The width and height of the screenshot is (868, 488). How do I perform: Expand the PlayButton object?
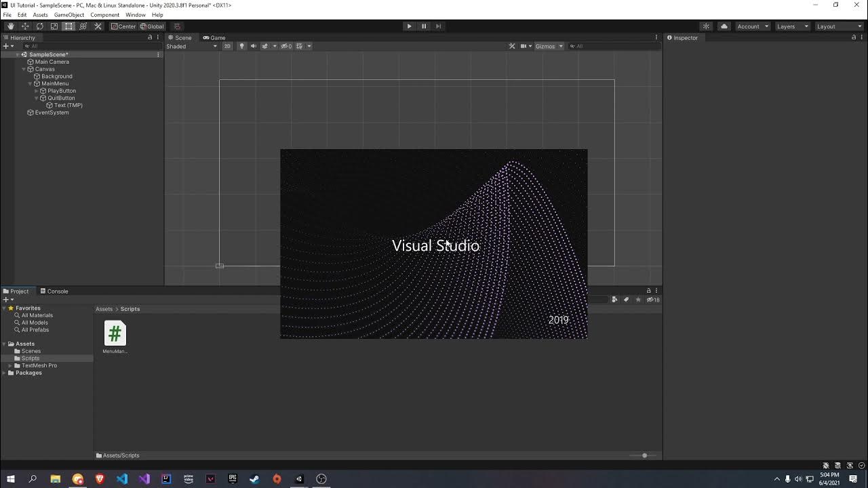coord(36,91)
